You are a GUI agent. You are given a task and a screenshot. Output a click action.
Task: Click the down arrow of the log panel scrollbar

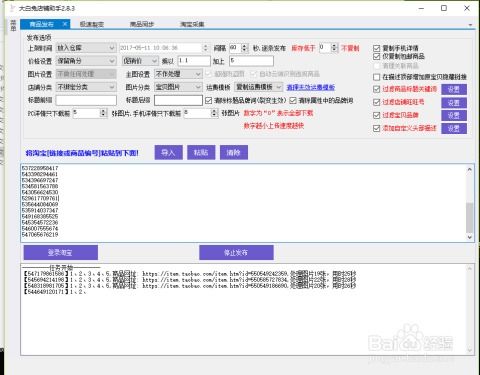click(x=469, y=350)
